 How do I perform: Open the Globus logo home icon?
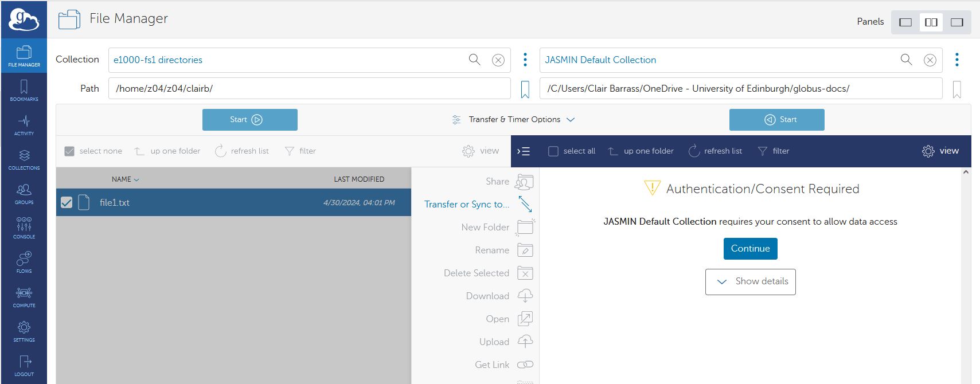tap(24, 20)
